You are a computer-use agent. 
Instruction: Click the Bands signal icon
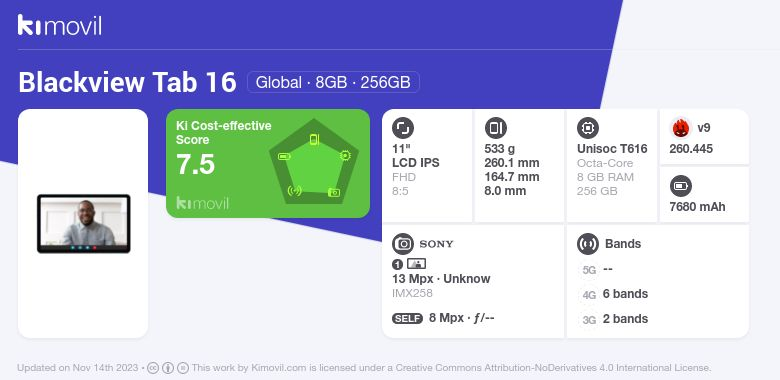(x=588, y=244)
